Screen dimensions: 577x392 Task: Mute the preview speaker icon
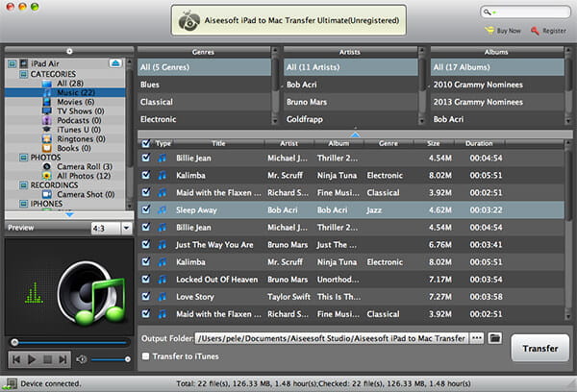82,359
